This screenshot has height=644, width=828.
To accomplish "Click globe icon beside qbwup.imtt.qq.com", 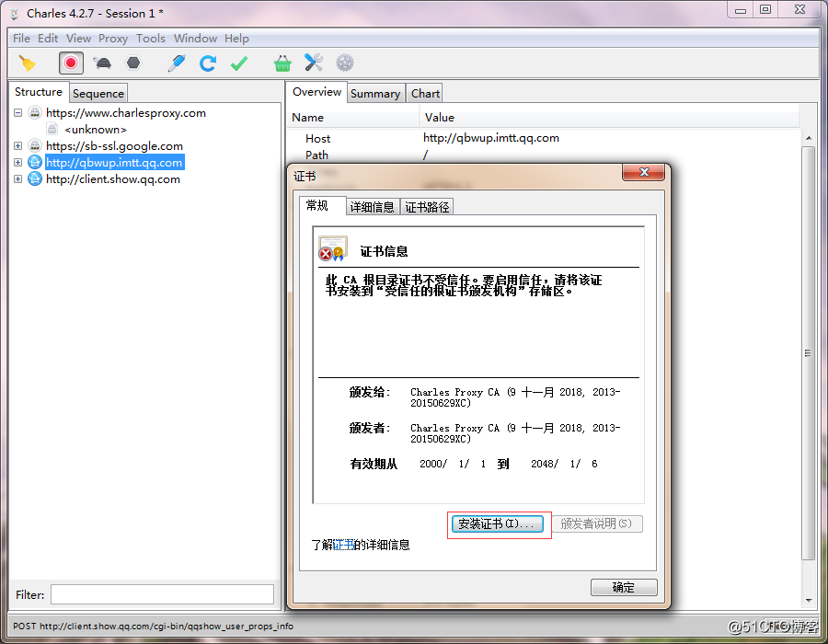I will pyautogui.click(x=35, y=163).
